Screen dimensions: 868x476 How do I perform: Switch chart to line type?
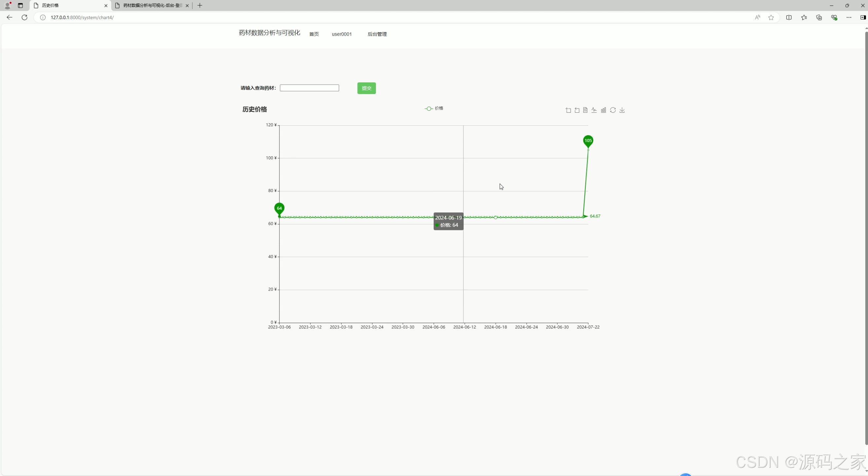pyautogui.click(x=594, y=110)
